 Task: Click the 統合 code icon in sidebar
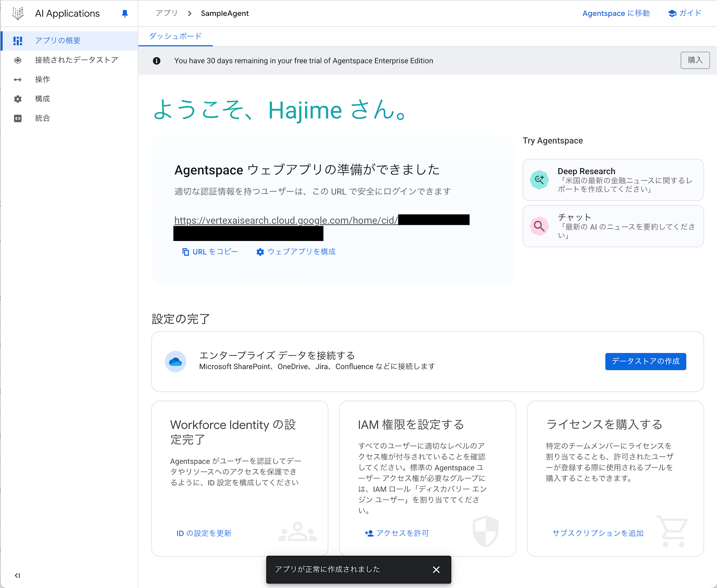[18, 118]
